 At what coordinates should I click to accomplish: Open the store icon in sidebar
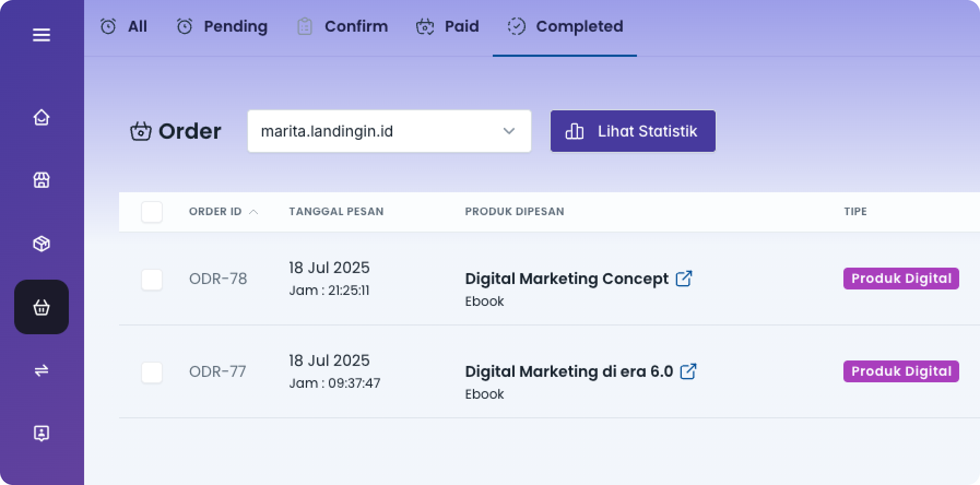pyautogui.click(x=42, y=180)
